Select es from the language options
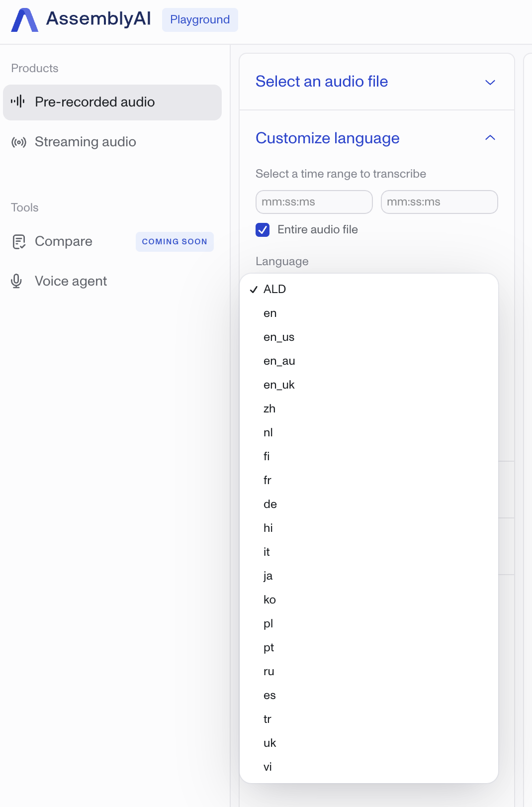This screenshot has width=532, height=807. coord(269,695)
